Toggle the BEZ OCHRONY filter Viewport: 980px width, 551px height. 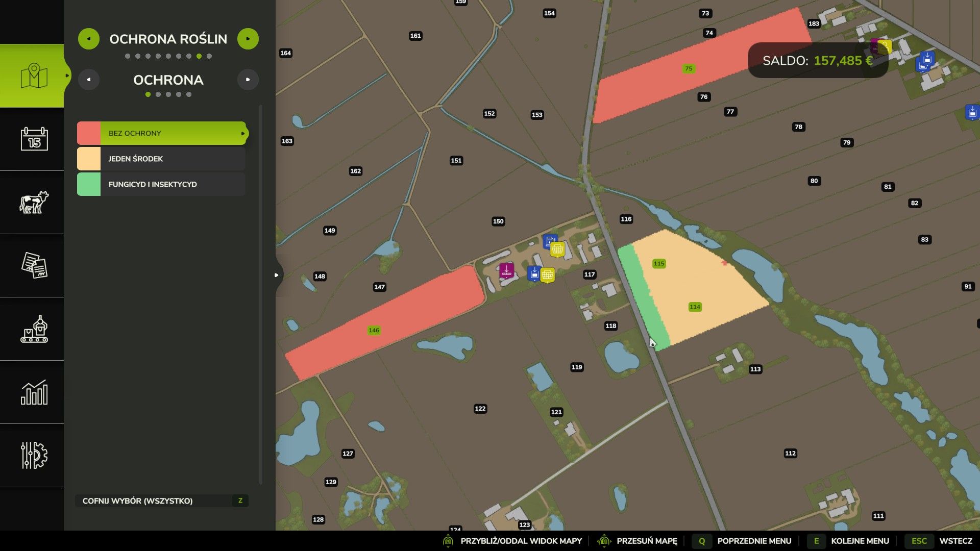(162, 133)
